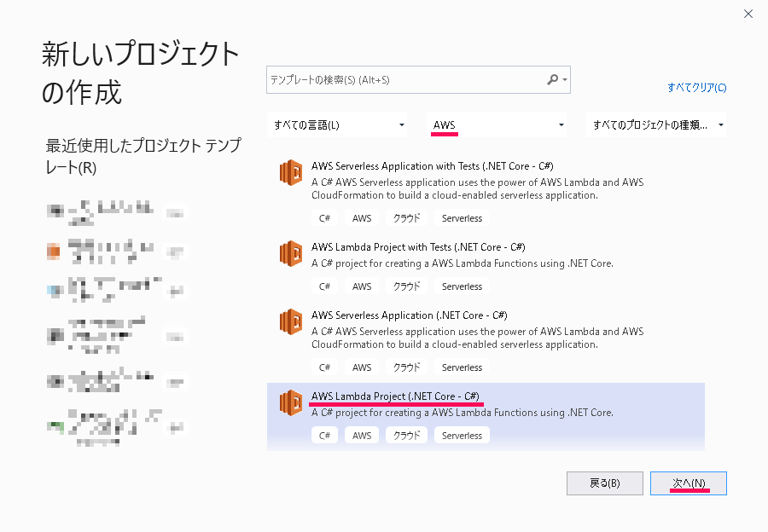Viewport: 768px width, 532px height.
Task: Click Serverless tag under AWS Serverless Application (.NET Core - C#)
Action: pyautogui.click(x=462, y=367)
